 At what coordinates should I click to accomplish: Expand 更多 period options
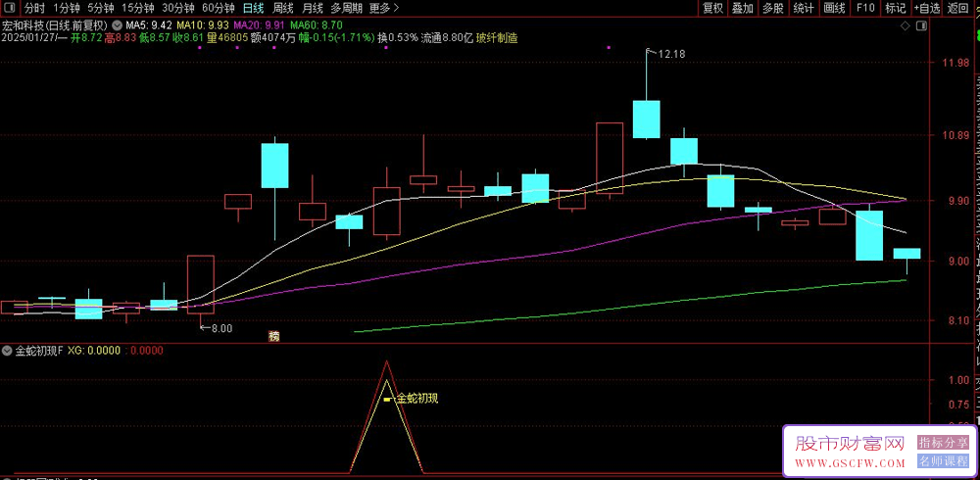(x=384, y=8)
